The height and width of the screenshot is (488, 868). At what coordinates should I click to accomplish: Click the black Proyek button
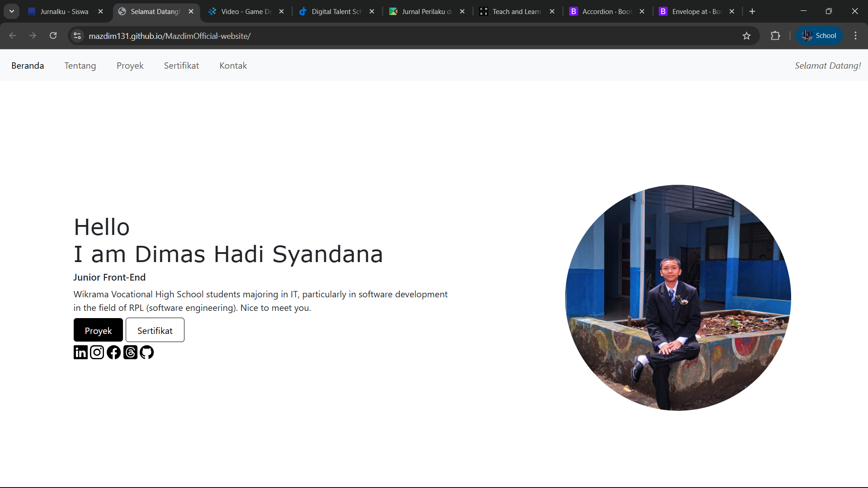click(98, 330)
